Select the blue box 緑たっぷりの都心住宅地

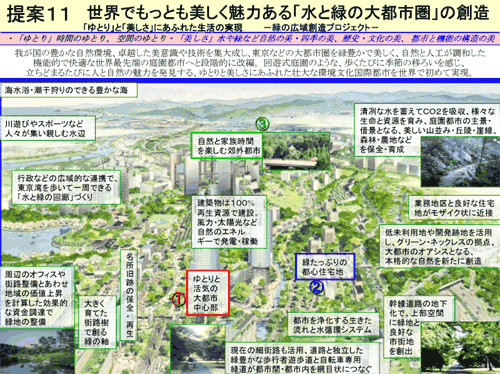325,267
